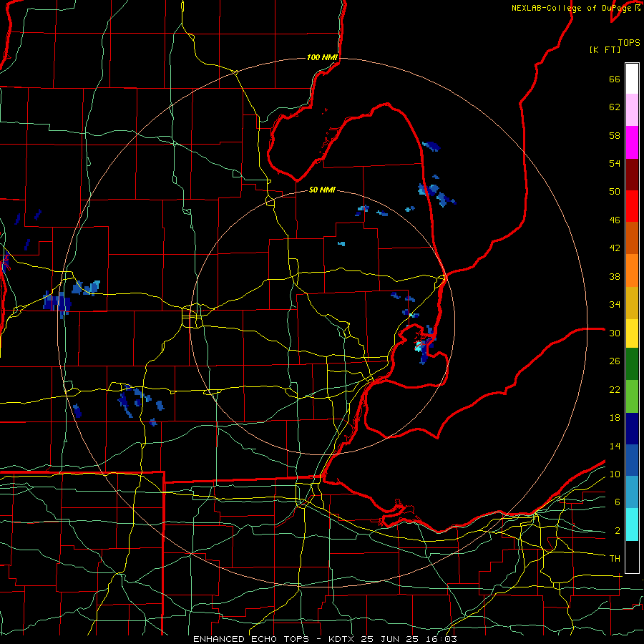Select the dark green legend band

tap(632, 364)
